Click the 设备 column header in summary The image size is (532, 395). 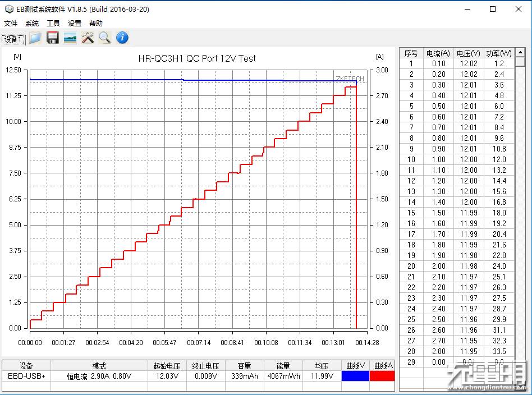coord(26,365)
